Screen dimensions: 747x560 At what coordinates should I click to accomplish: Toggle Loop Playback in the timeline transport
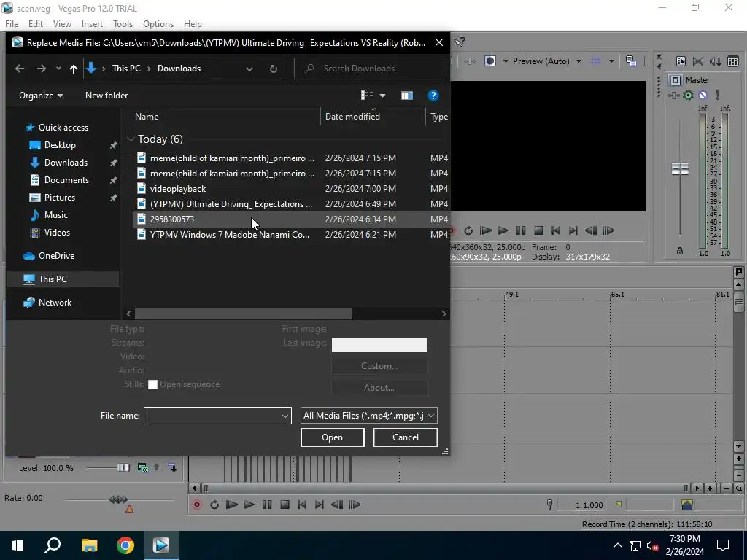tap(214, 505)
